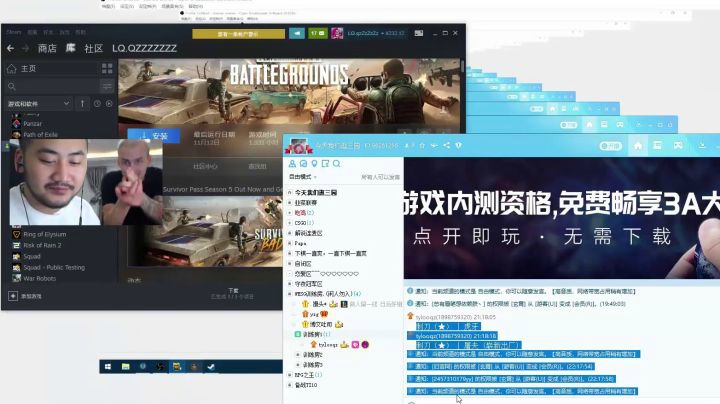The width and height of the screenshot is (720, 404).
Task: Click the magnifier icon above the YY channel list
Action: point(337,164)
